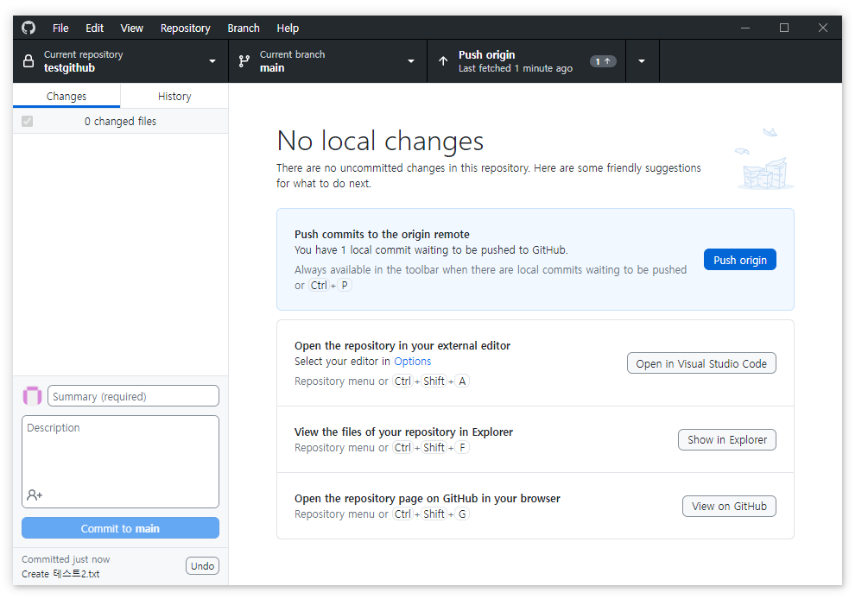
Task: Click the add co-authors icon
Action: 35,495
